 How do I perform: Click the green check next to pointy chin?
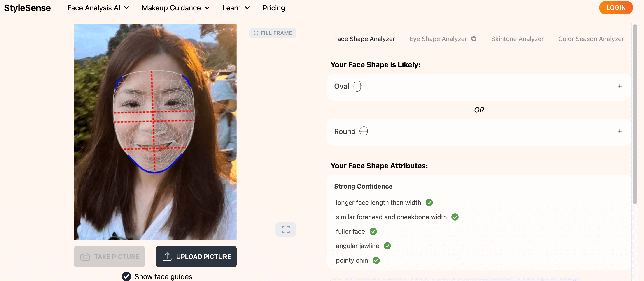pos(376,260)
